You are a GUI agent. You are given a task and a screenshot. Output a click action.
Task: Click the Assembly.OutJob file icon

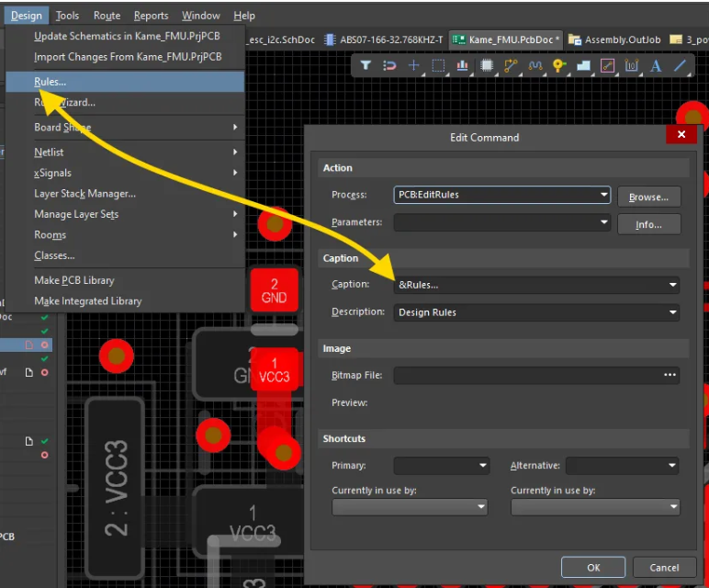click(x=575, y=40)
